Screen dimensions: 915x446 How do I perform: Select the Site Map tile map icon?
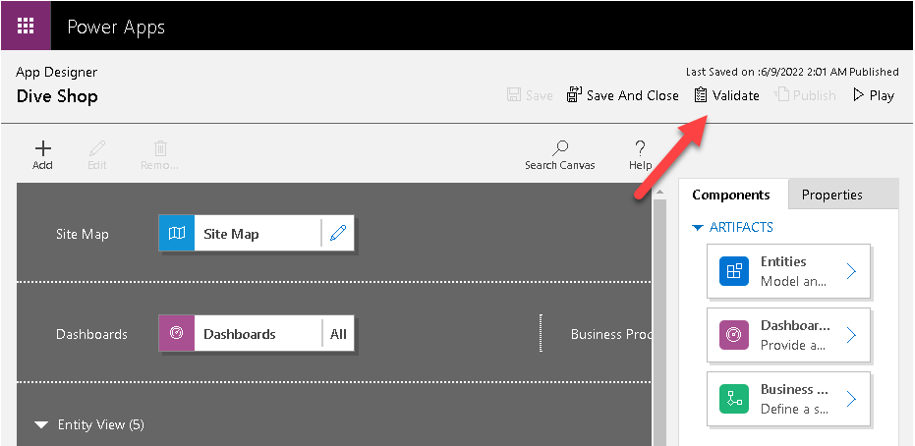pos(177,234)
